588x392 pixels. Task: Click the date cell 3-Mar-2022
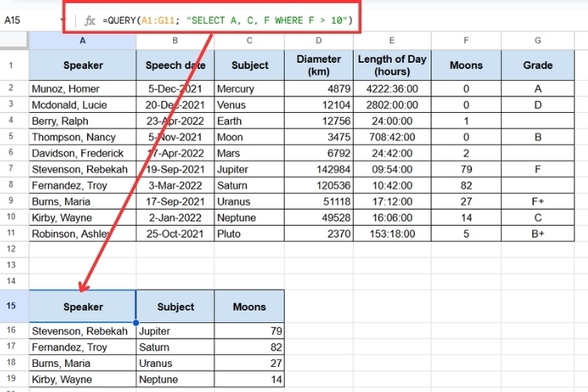click(175, 186)
